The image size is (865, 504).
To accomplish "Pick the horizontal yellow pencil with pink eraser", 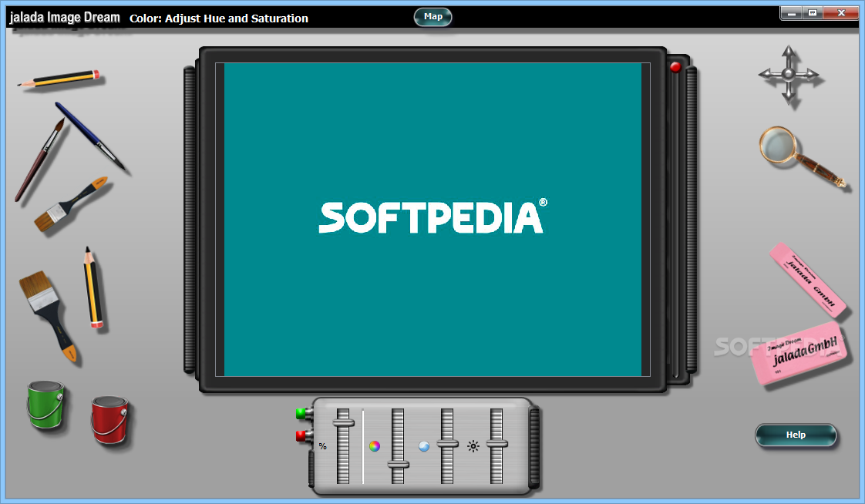I will [59, 79].
